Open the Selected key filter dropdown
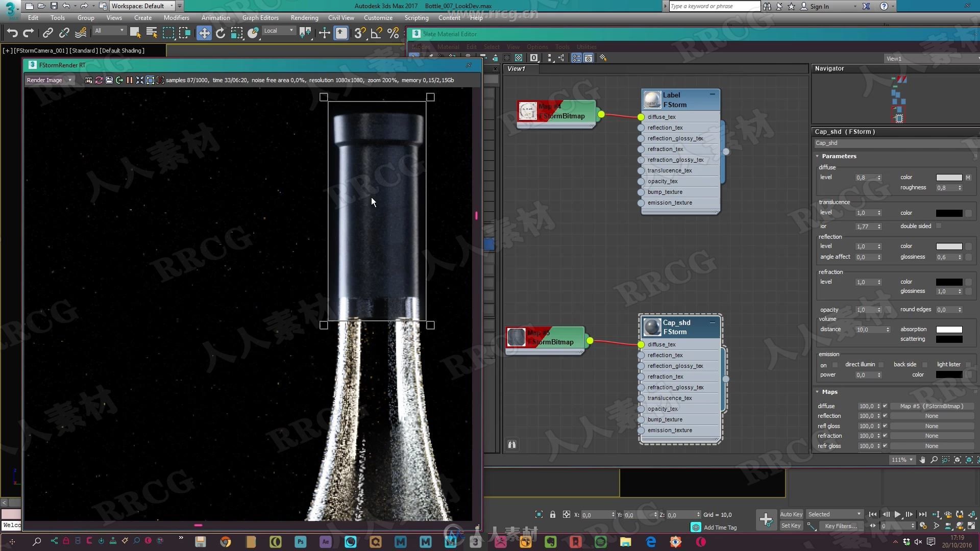 pos(835,514)
